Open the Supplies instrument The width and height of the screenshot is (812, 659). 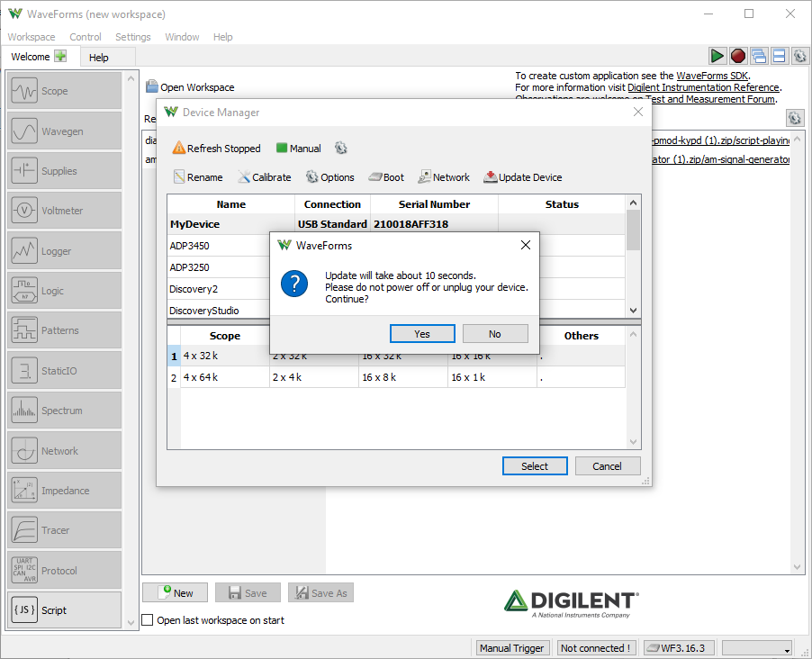click(x=64, y=171)
